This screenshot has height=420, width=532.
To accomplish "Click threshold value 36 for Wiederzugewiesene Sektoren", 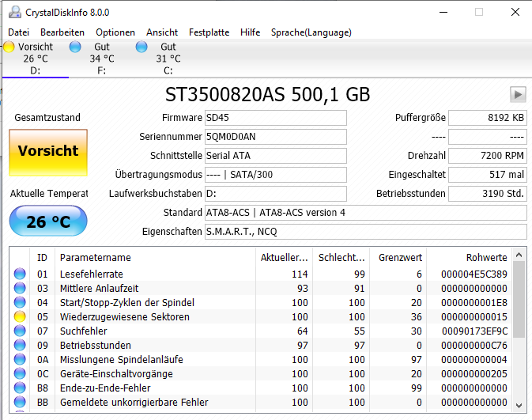I will pyautogui.click(x=417, y=317).
